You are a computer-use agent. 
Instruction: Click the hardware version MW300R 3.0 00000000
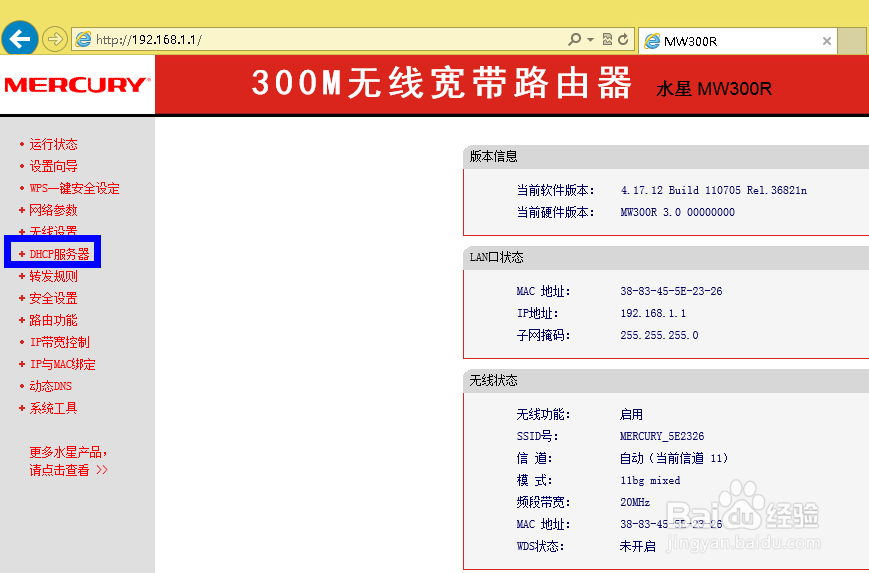pos(677,212)
